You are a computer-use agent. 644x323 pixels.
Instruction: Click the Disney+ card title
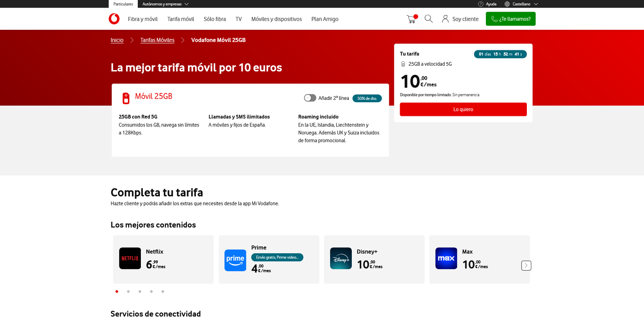click(x=367, y=252)
